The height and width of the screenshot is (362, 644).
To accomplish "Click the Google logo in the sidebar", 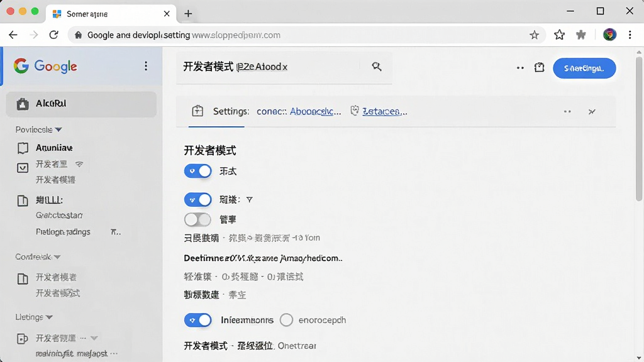I will [45, 66].
